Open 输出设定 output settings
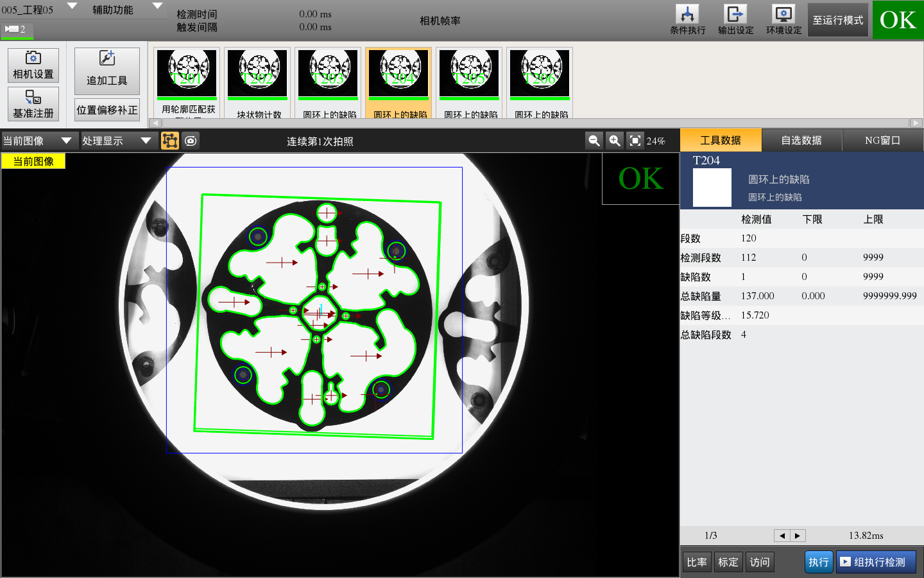Viewport: 924px width, 578px height. click(735, 20)
